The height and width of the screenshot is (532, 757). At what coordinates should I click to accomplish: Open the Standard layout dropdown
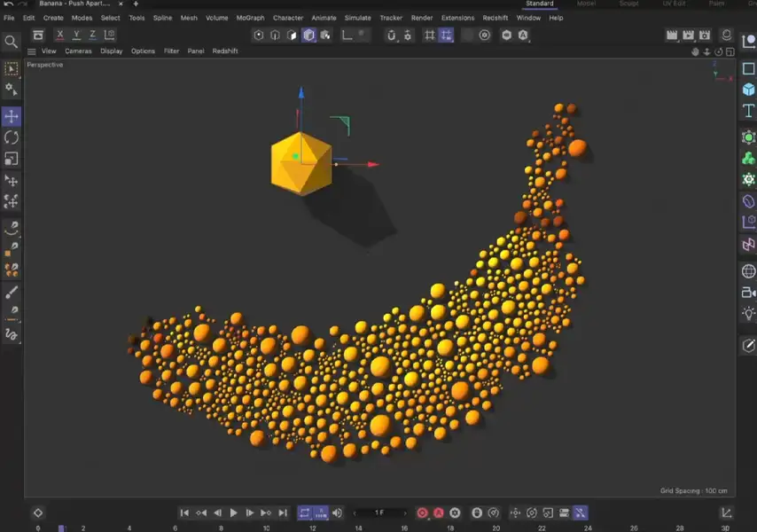(540, 4)
